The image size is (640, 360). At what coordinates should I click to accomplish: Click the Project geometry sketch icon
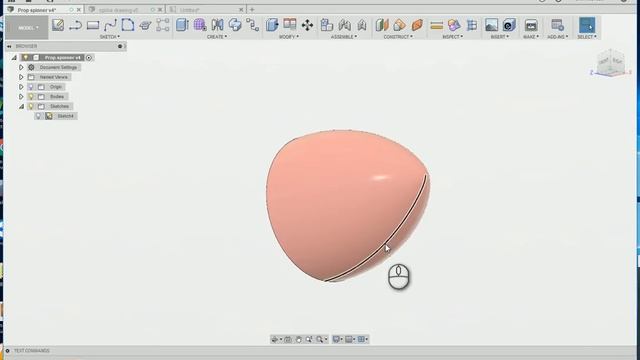point(145,25)
